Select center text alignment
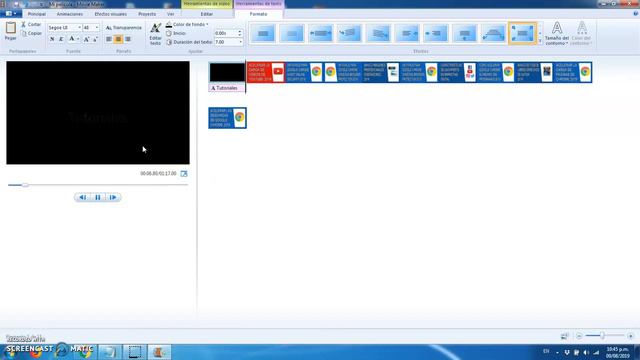Screen dimensions: 640x360 pos(118,39)
